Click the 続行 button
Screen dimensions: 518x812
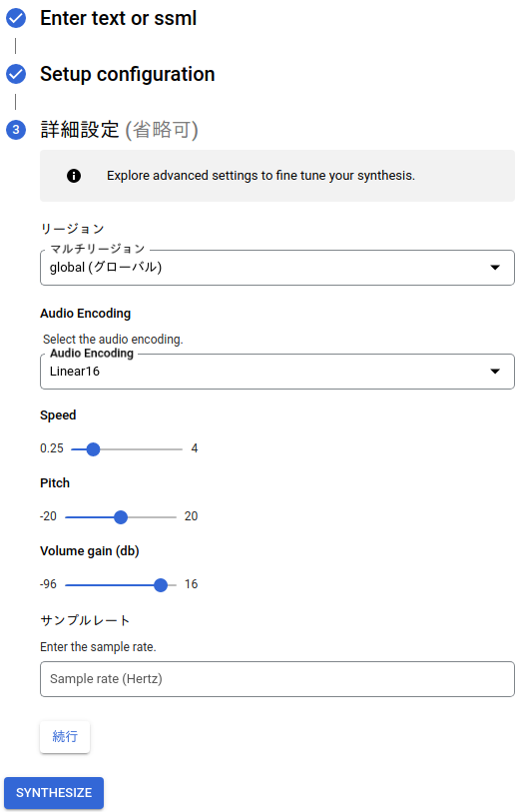click(x=65, y=736)
